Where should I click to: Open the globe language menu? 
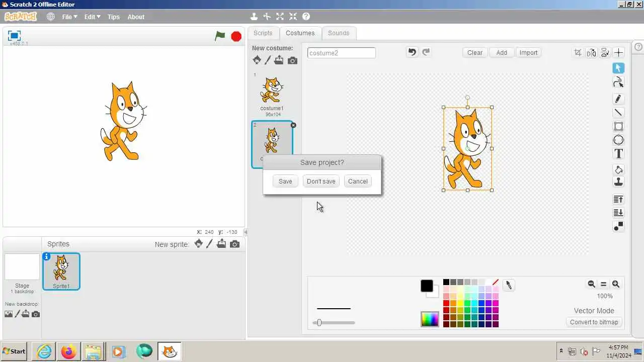click(x=51, y=17)
